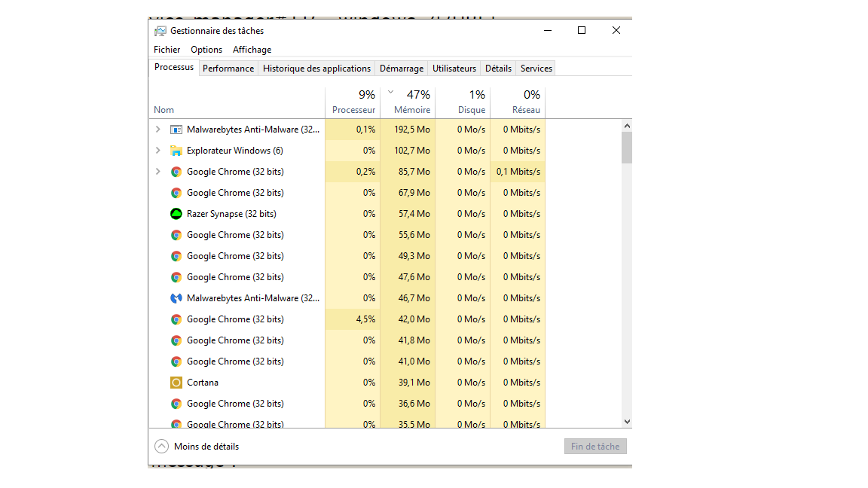
Task: Select the Processus tab
Action: click(174, 68)
